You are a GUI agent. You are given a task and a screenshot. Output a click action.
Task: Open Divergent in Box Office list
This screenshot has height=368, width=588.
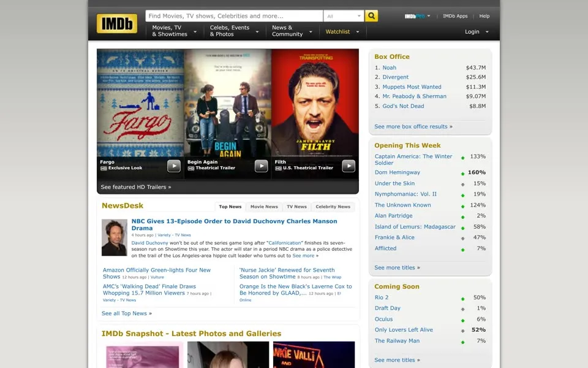pyautogui.click(x=395, y=77)
